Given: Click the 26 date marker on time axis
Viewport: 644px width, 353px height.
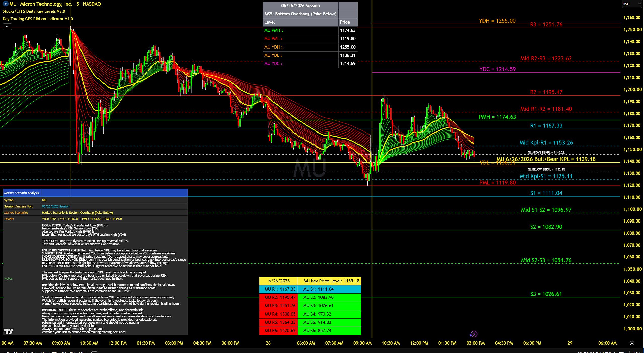Looking at the screenshot, I should [268, 343].
